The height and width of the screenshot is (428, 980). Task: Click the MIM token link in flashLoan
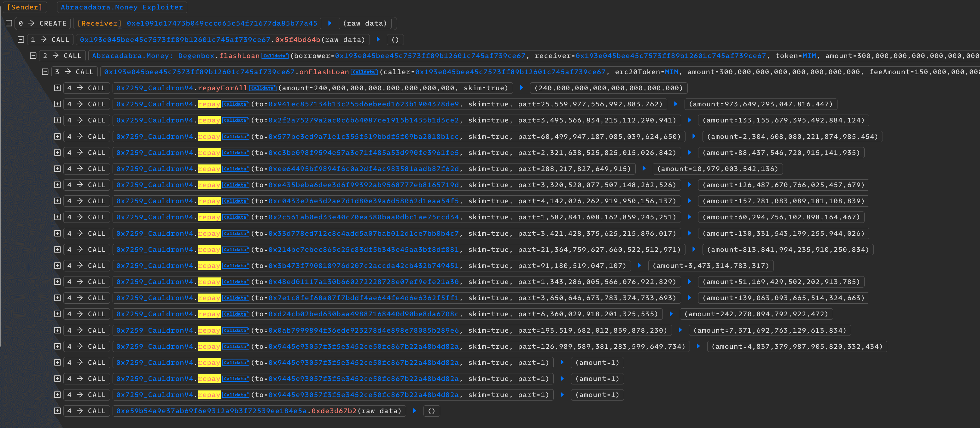(x=809, y=56)
